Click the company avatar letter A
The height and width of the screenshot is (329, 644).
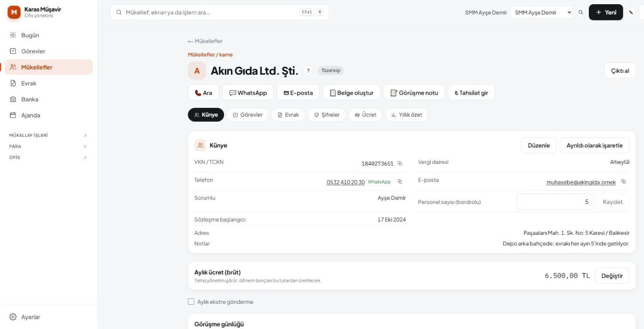tap(197, 71)
